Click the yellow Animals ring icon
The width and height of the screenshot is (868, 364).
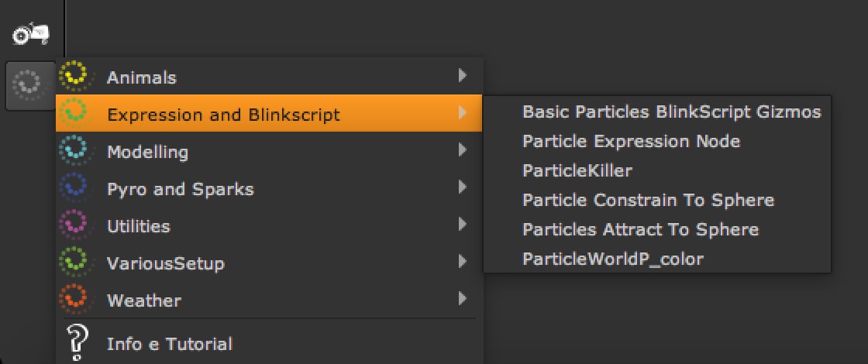76,76
